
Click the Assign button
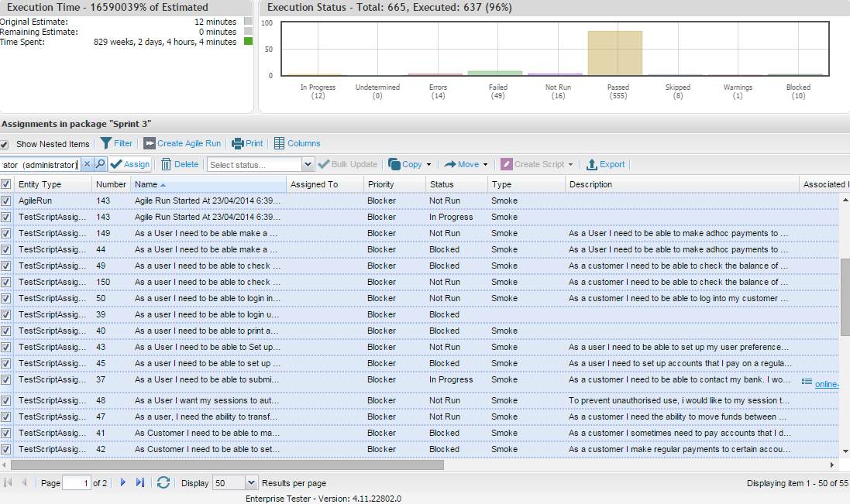click(129, 164)
